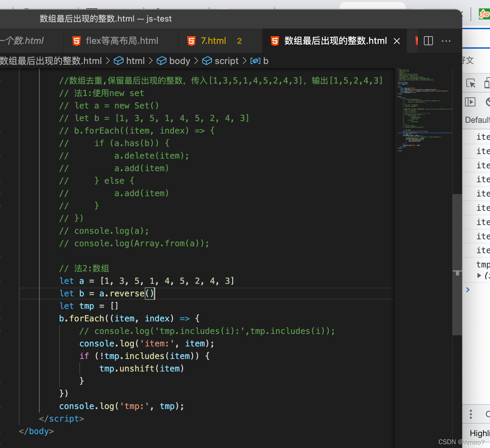
Task: Click DevTools show console sidebar icon
Action: (470, 102)
